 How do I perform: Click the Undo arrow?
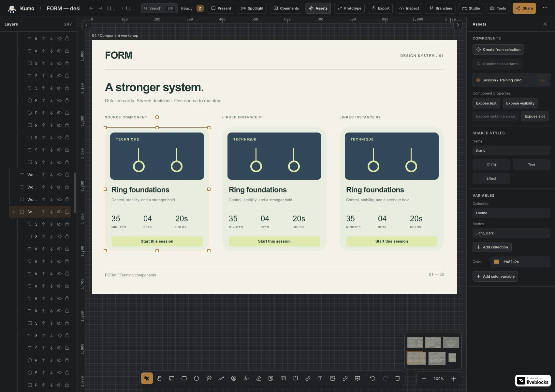coord(372,378)
